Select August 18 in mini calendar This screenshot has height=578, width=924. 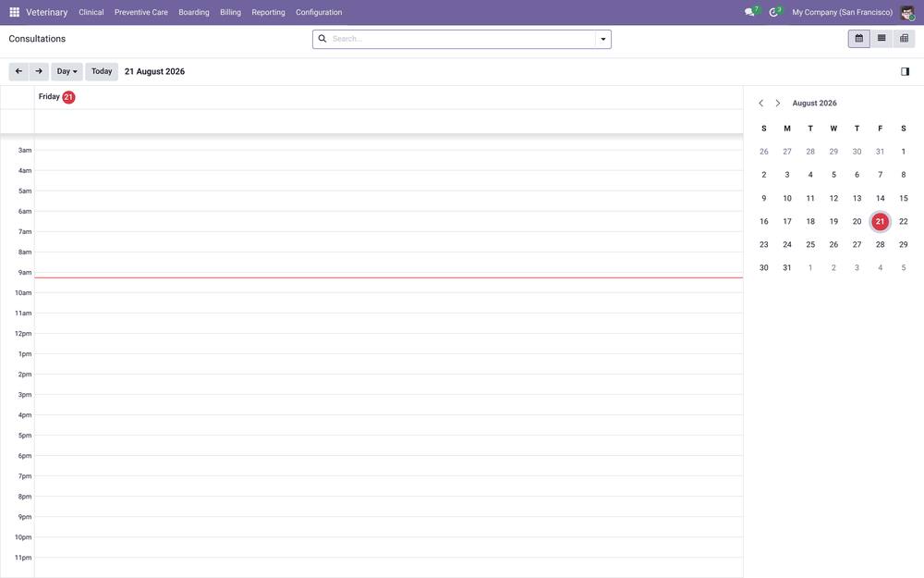pos(810,221)
